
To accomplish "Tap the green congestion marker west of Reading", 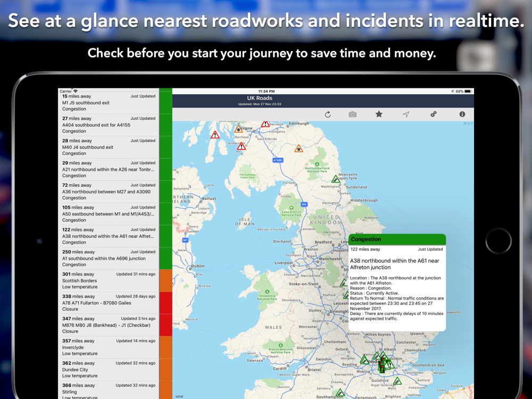I will (364, 360).
